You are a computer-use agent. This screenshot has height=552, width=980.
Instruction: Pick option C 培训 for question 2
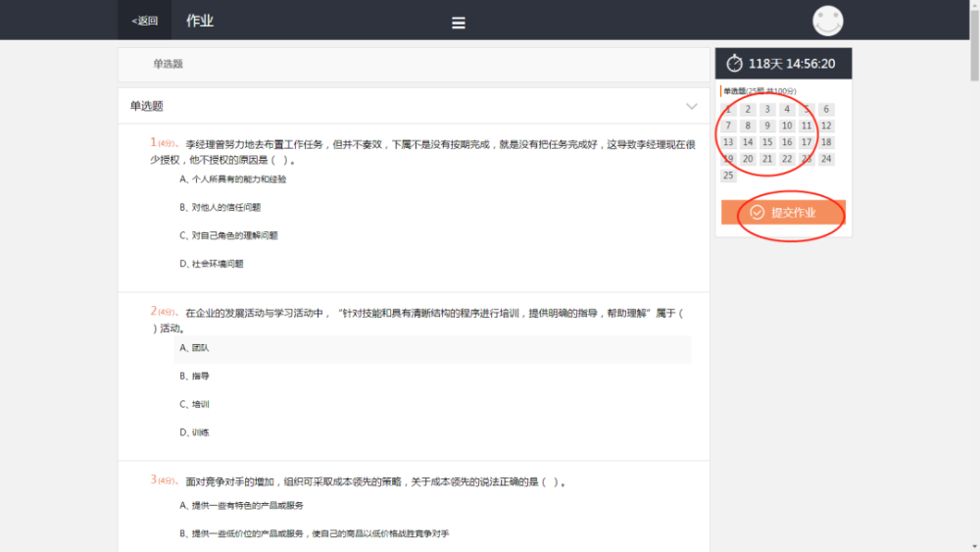click(x=194, y=405)
